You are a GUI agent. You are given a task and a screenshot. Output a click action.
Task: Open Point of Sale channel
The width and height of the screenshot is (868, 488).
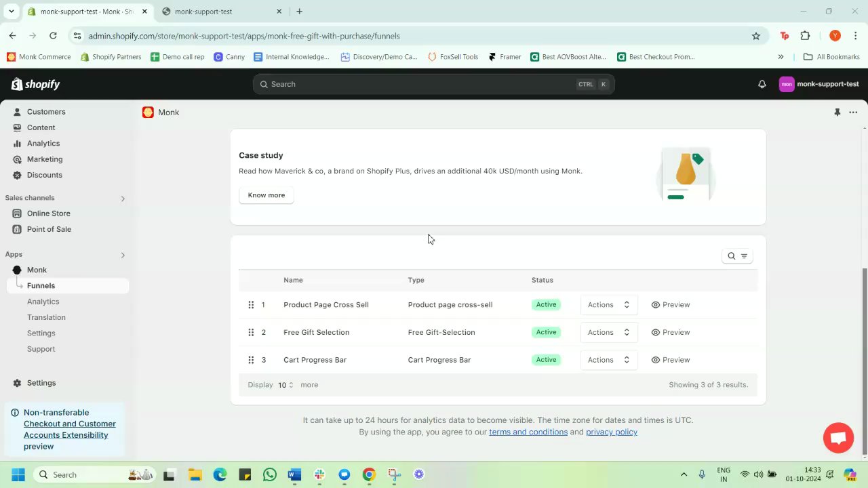[x=49, y=229]
